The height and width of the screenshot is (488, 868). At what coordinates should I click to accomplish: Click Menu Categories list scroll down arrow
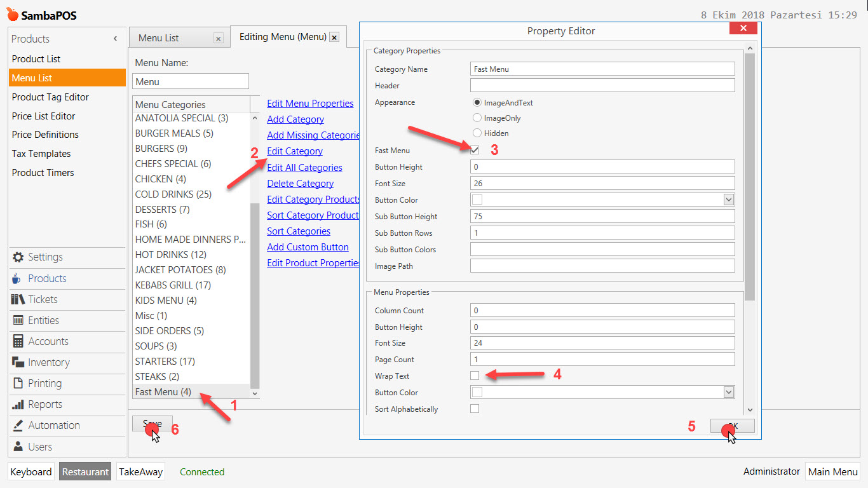pos(255,393)
